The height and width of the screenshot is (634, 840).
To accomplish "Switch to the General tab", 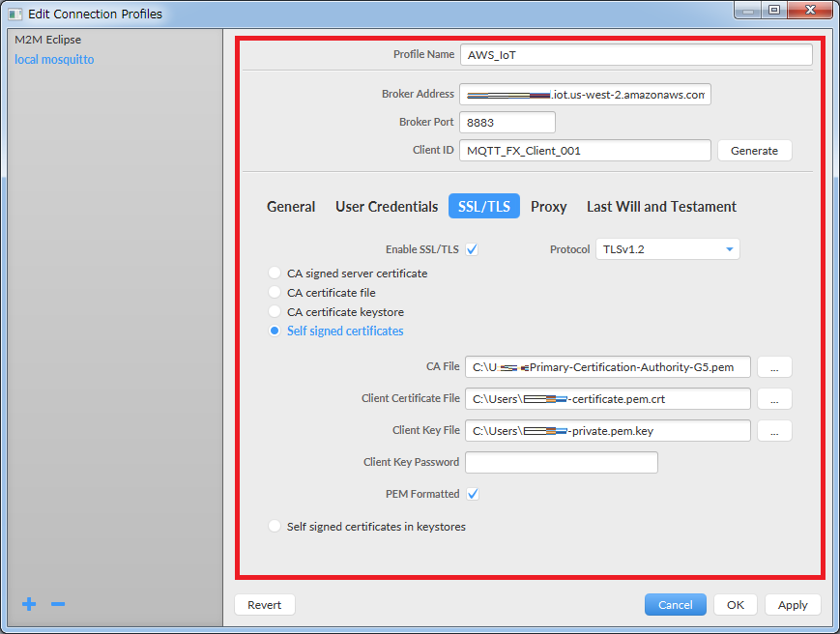I will [291, 207].
